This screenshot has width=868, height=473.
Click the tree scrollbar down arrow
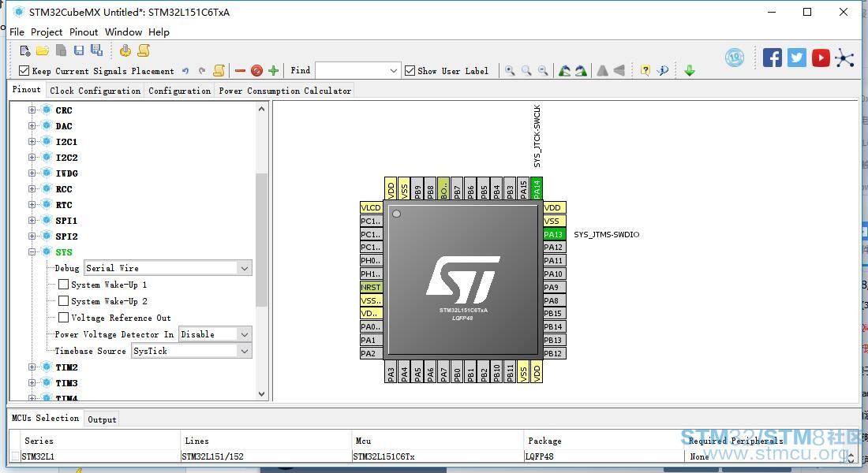(261, 394)
